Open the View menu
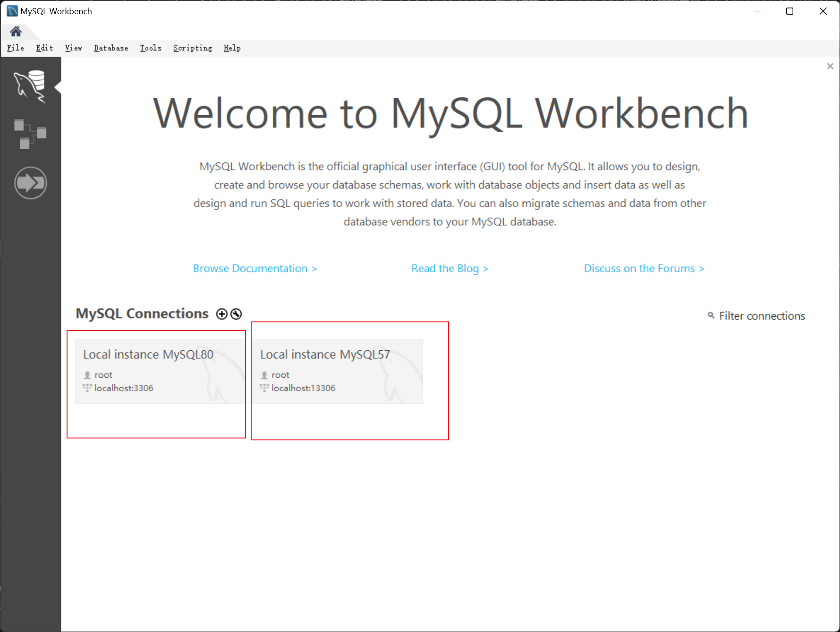Screen dimensions: 840x632 coord(73,48)
